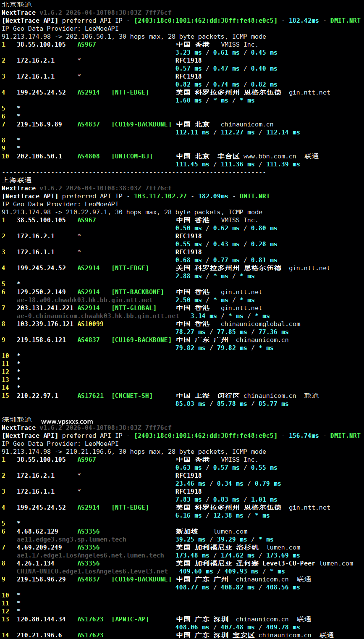Select the ae11.edge3.sng3.sp.lumen.tech reverse DNS name
The height and width of the screenshot is (639, 364).
(x=71, y=539)
